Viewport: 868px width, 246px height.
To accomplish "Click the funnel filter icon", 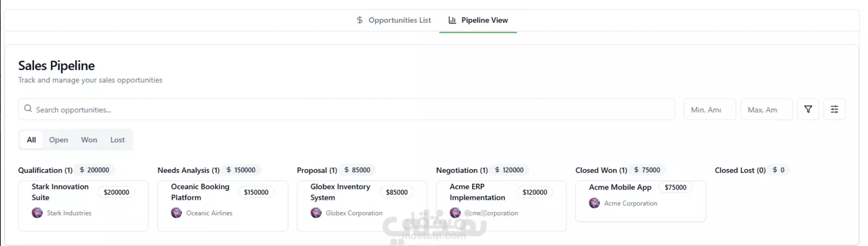I will [808, 109].
